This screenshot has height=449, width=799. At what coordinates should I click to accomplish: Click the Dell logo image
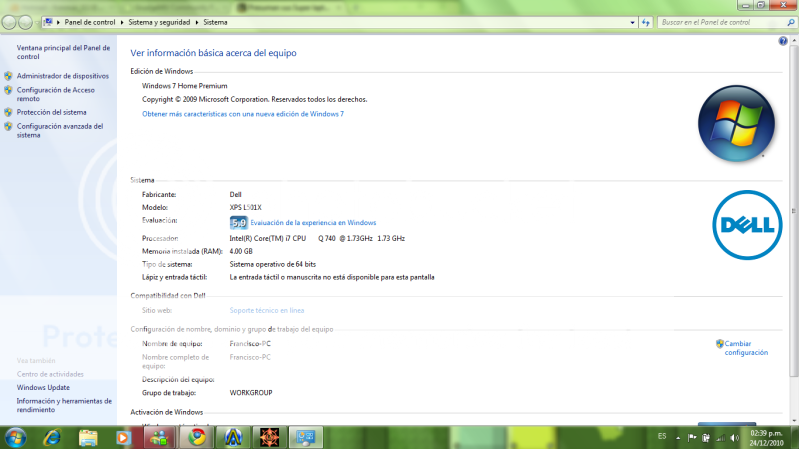pyautogui.click(x=747, y=225)
